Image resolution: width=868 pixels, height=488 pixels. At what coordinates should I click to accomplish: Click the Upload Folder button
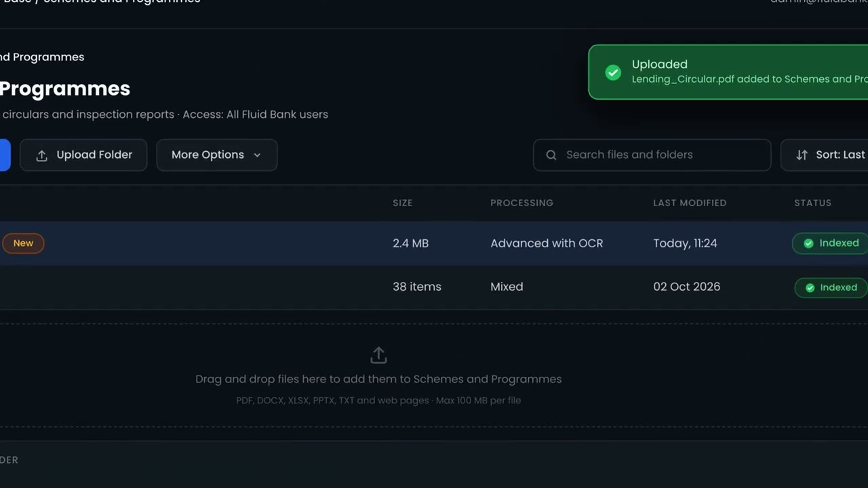[x=83, y=155]
